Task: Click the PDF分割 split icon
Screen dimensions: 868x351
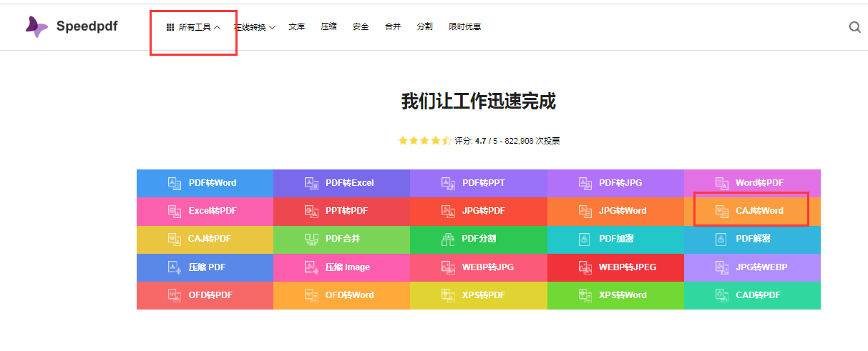Action: [449, 239]
